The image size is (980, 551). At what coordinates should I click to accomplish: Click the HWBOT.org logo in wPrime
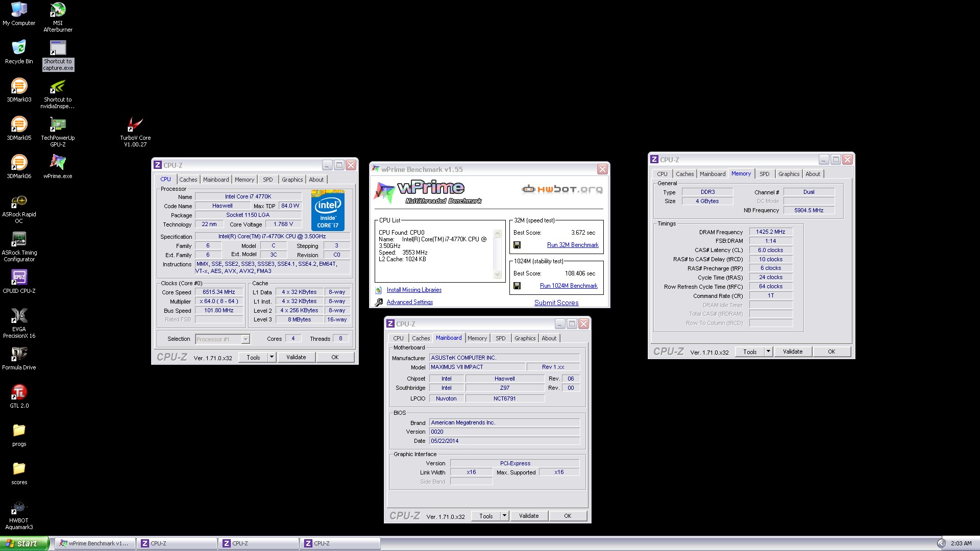[x=562, y=189]
